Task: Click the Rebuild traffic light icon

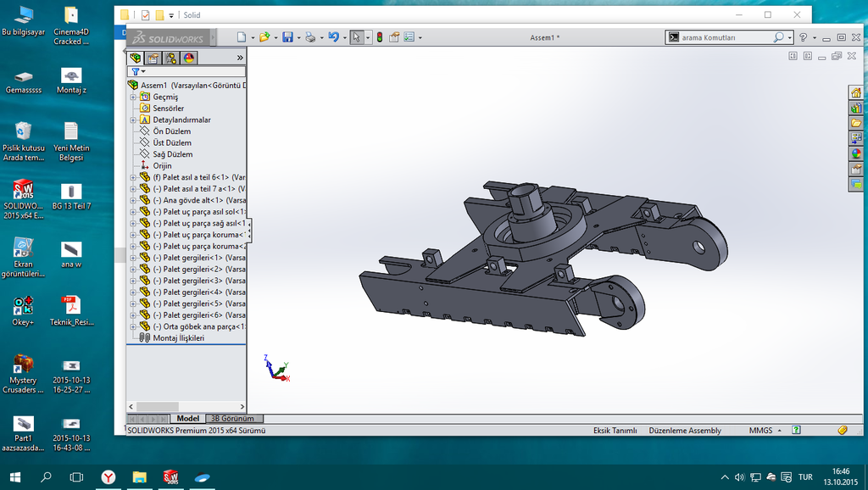Action: (379, 37)
